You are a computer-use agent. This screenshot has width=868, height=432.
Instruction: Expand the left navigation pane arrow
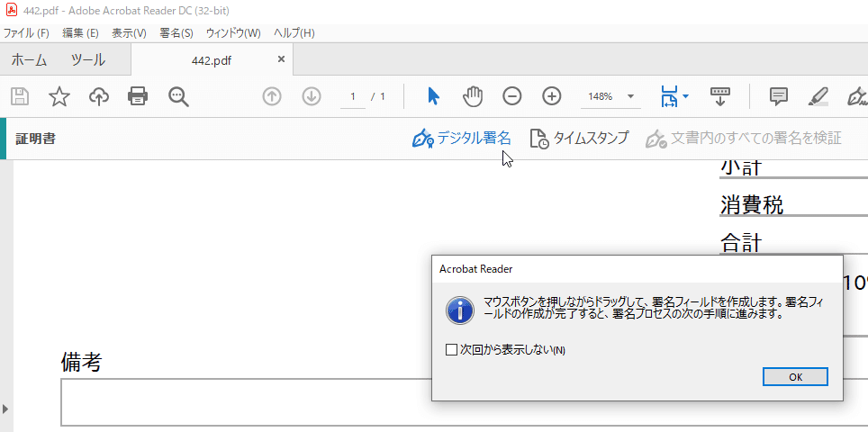pyautogui.click(x=5, y=409)
